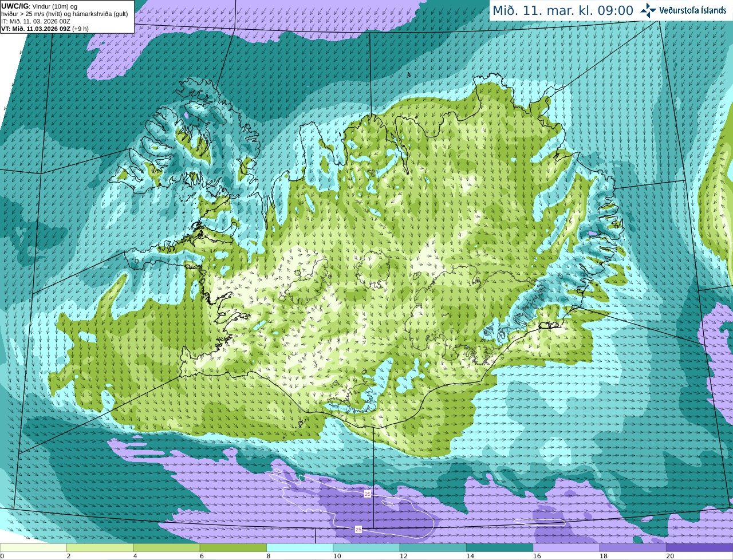Click the northern "25" gust contour label
The height and width of the screenshot is (560, 733).
click(x=368, y=494)
